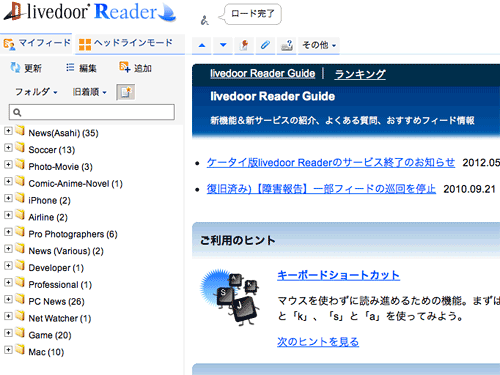Open the ランキング link
The width and height of the screenshot is (500, 375).
click(x=360, y=74)
